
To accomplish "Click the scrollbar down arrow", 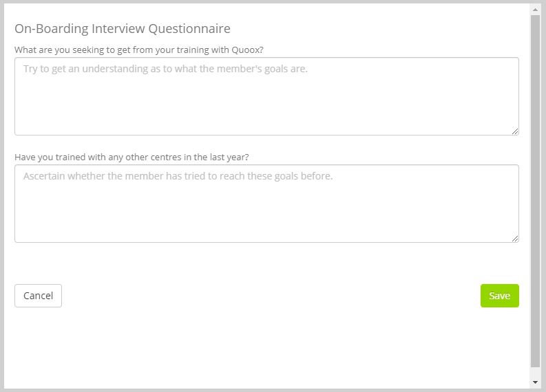I will [535, 382].
